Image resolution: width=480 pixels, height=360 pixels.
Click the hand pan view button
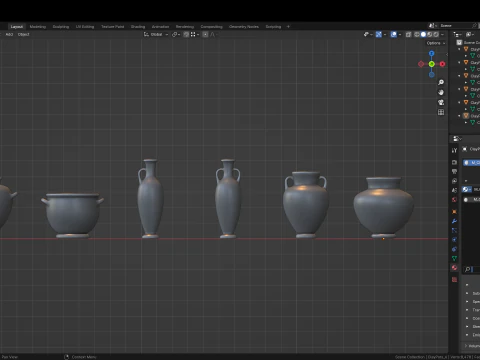coord(441,92)
